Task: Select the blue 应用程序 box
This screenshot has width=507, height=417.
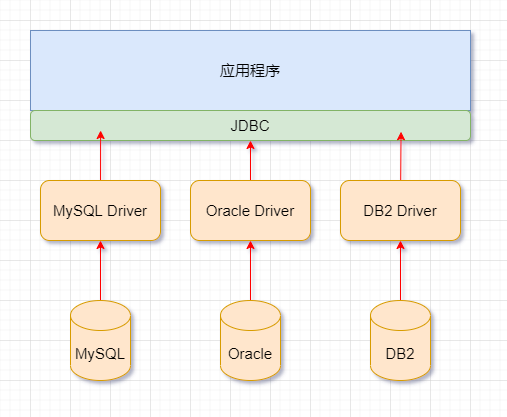Action: click(x=250, y=70)
